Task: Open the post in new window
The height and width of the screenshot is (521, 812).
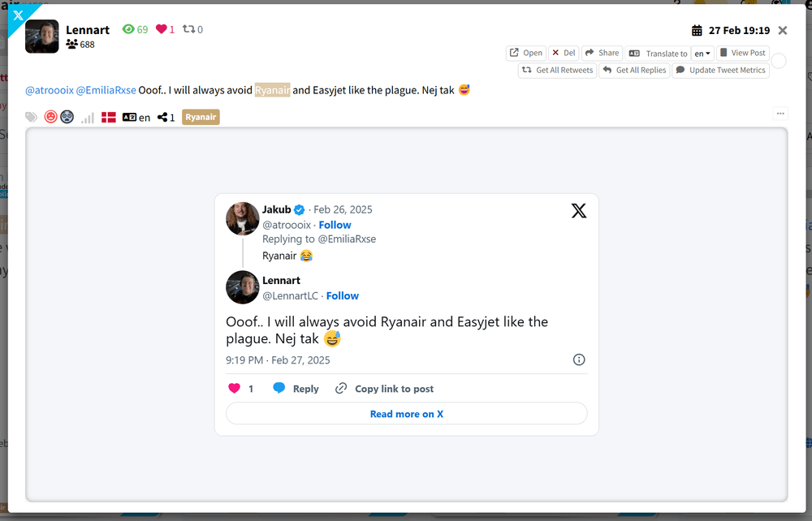Action: pyautogui.click(x=525, y=53)
